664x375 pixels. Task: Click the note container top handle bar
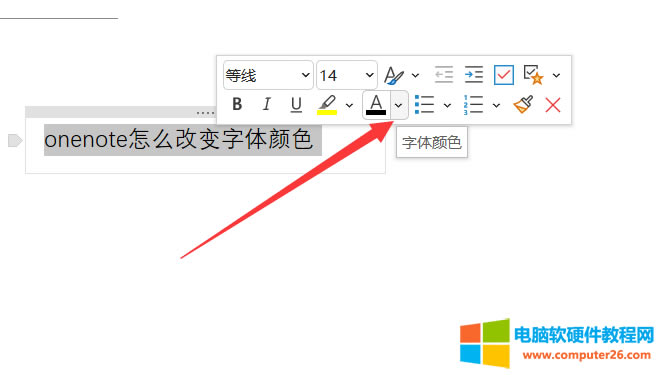point(121,112)
